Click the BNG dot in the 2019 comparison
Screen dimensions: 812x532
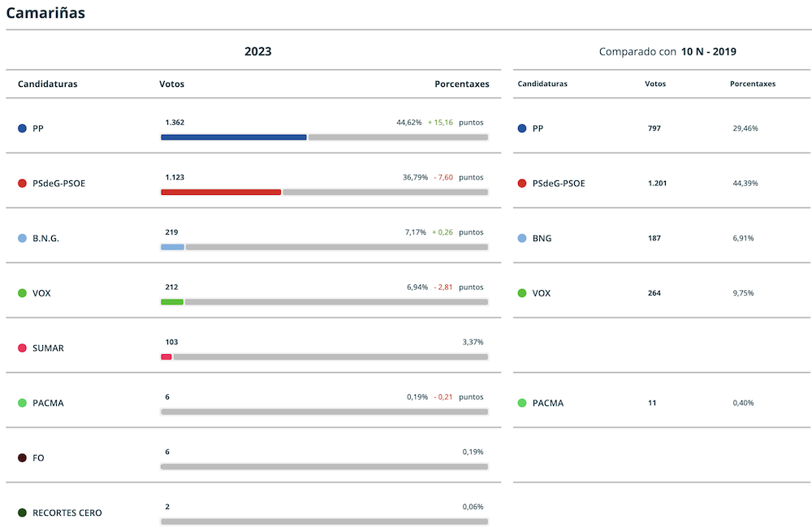[x=522, y=238]
